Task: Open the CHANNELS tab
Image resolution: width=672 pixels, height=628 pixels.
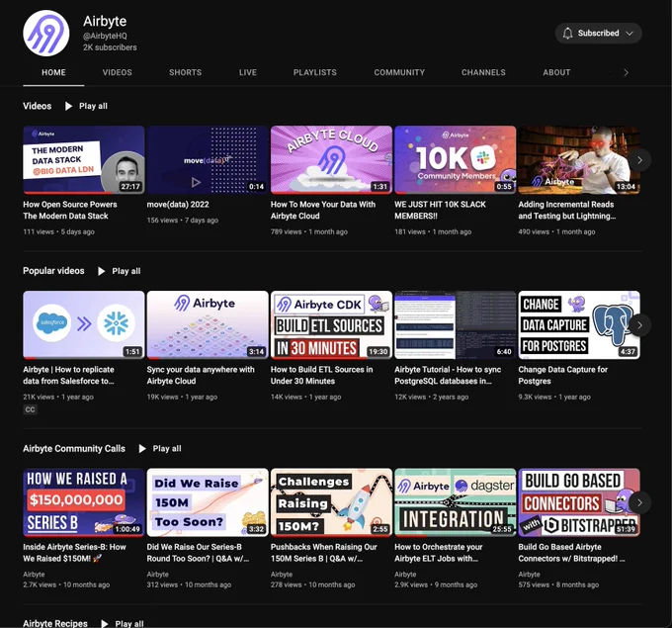Action: click(483, 72)
